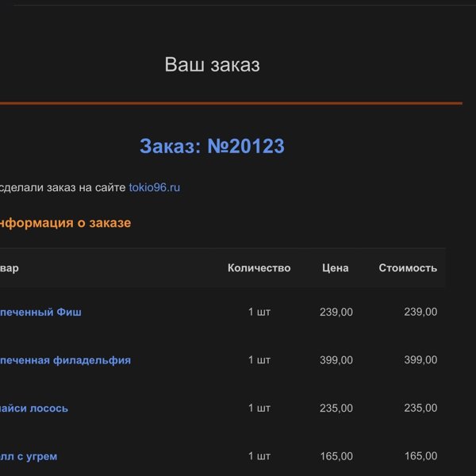Click the 399,00 value under Стоимость
This screenshot has height=476, width=476.
(x=420, y=360)
